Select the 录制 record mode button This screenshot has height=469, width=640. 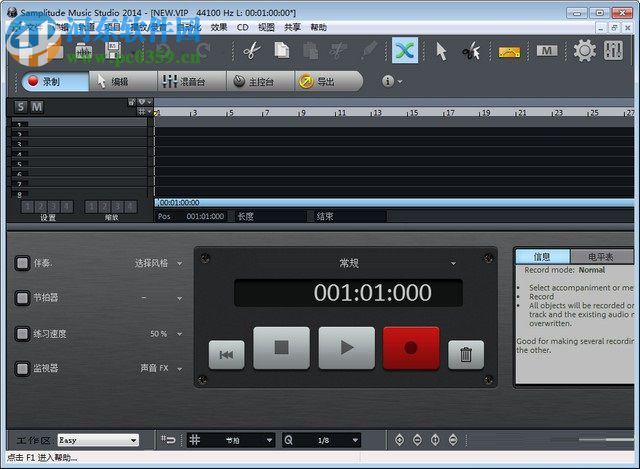click(x=55, y=81)
